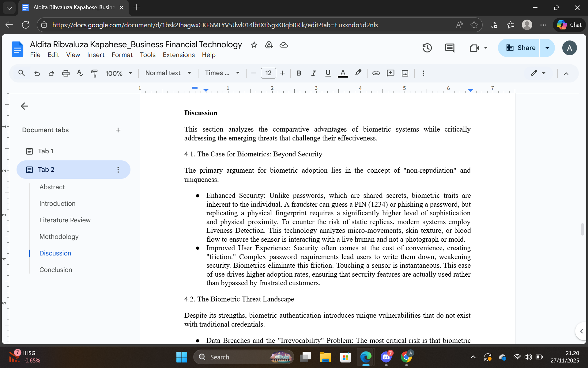Open the comments panel icon
This screenshot has height=368, width=588.
click(x=450, y=48)
